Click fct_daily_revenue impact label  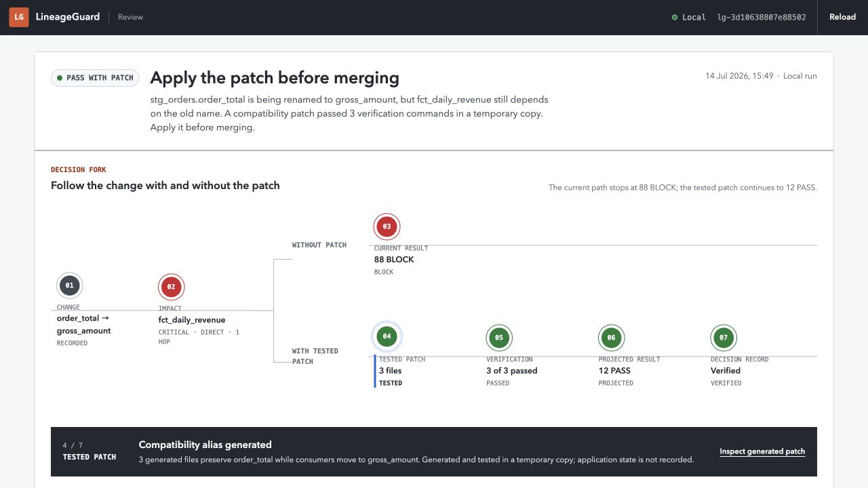[192, 320]
